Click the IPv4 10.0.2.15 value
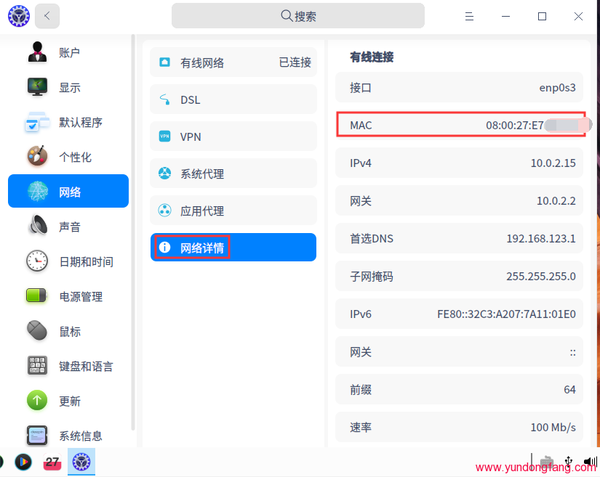The height and width of the screenshot is (477, 600). point(553,163)
